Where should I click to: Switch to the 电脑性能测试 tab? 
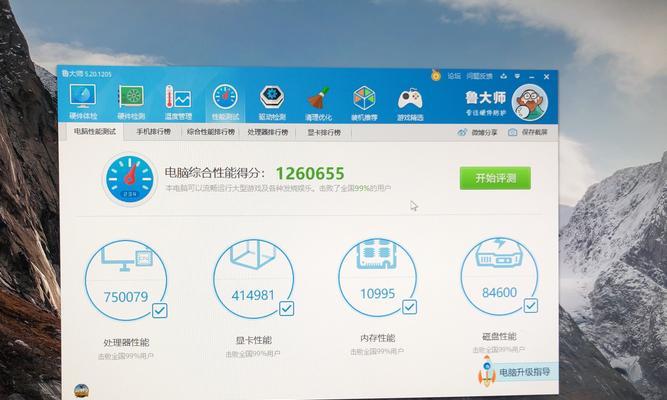[95, 131]
